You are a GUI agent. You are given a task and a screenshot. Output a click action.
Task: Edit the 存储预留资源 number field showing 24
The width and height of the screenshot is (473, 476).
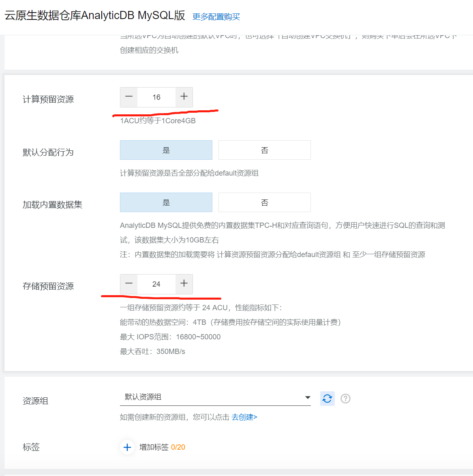[156, 284]
